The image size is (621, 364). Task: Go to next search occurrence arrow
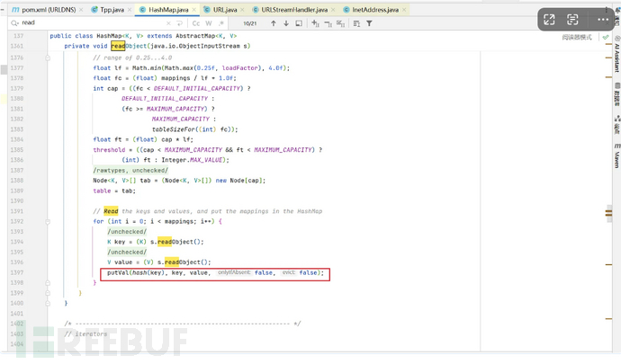pyautogui.click(x=286, y=23)
